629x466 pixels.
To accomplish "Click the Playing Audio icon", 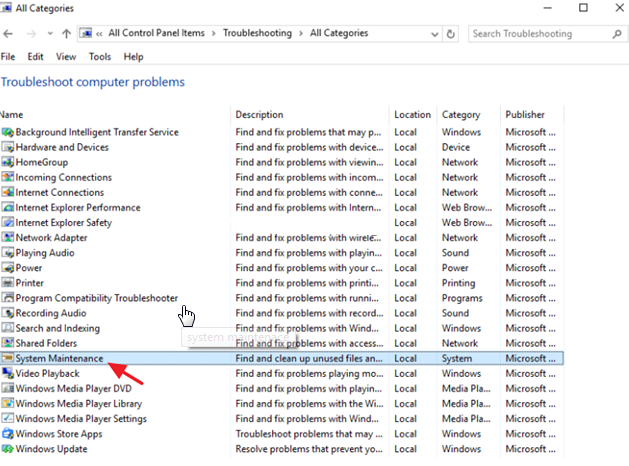I will click(8, 253).
